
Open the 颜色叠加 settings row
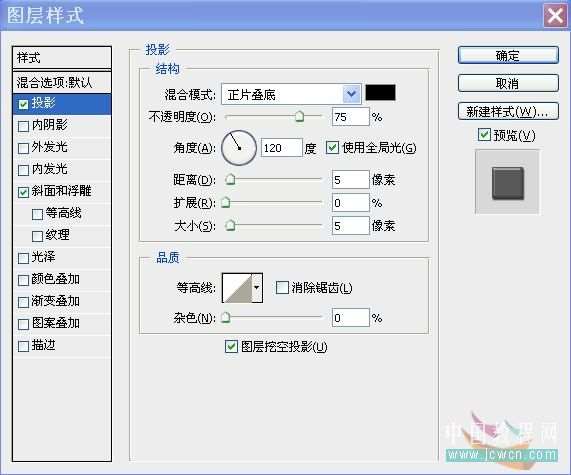[x=62, y=279]
